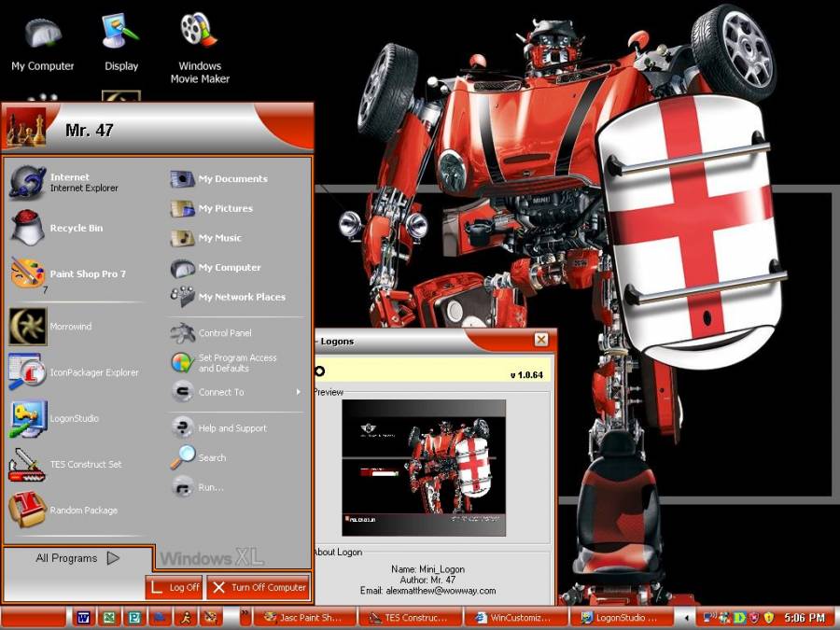The height and width of the screenshot is (630, 840).
Task: Click the Author: Mr. 47 text in Logons window
Action: pyautogui.click(x=427, y=580)
